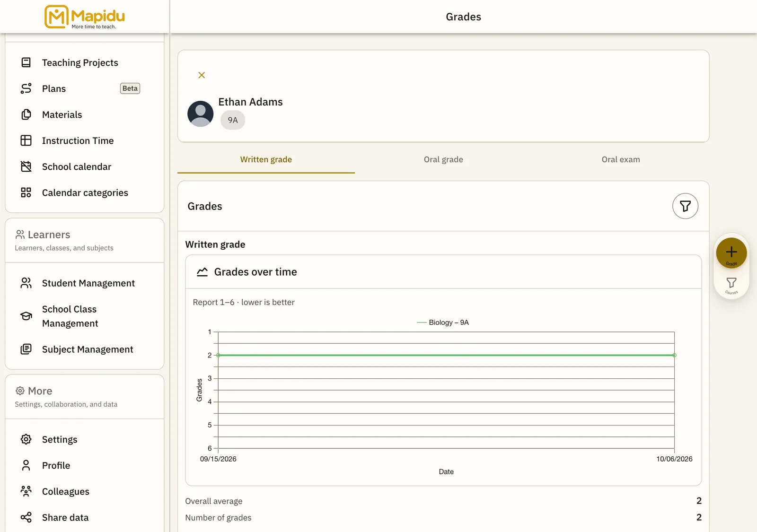Close Ethan Adams card with X
The height and width of the screenshot is (532, 757).
202,75
